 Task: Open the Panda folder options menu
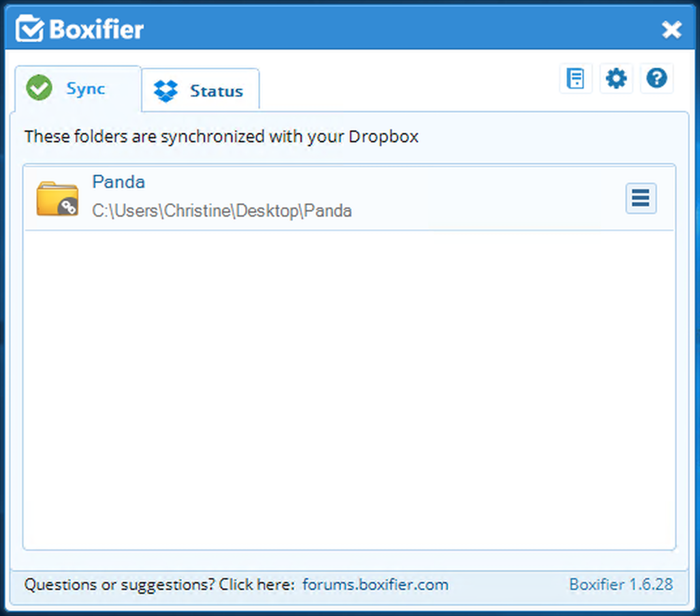tap(641, 198)
